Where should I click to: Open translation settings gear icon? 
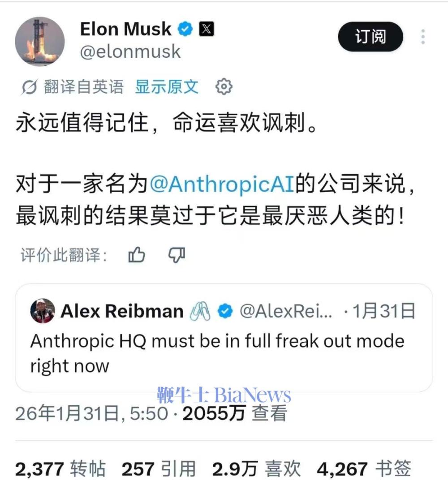click(224, 86)
